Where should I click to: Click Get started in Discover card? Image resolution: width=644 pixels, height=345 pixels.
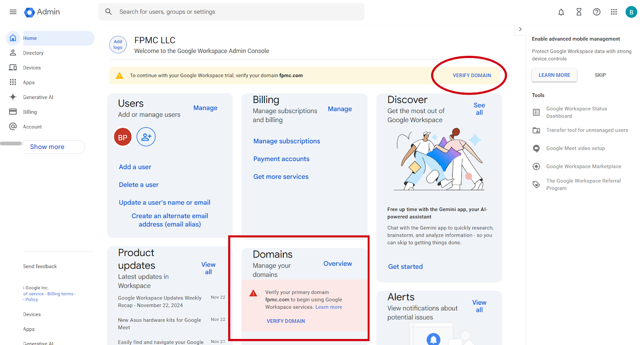tap(405, 266)
